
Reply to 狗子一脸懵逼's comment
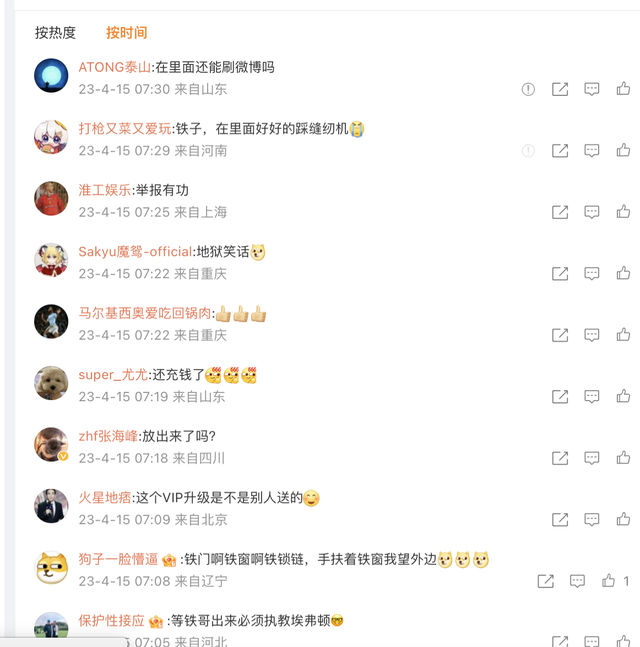tap(577, 581)
